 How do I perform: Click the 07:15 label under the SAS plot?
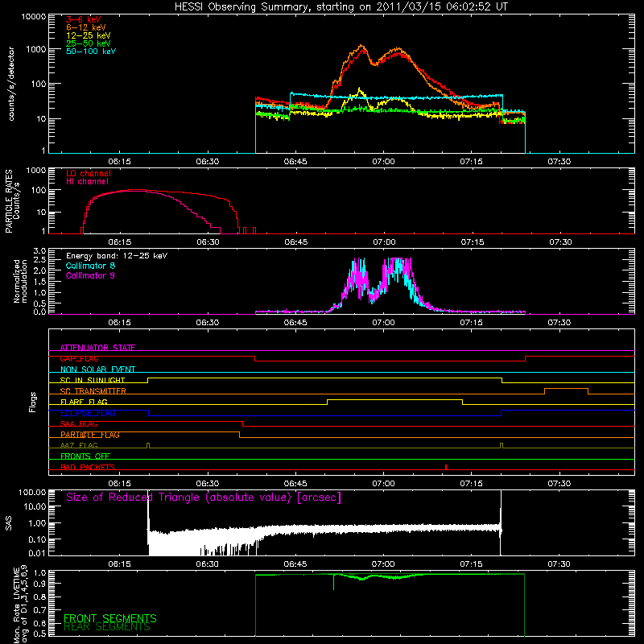click(471, 564)
